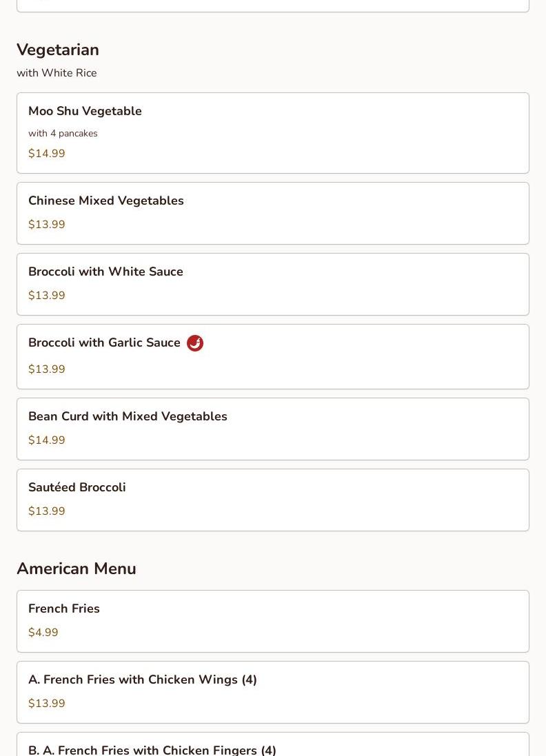Choose French Fries with Chicken Fingers (4)

[x=273, y=744]
